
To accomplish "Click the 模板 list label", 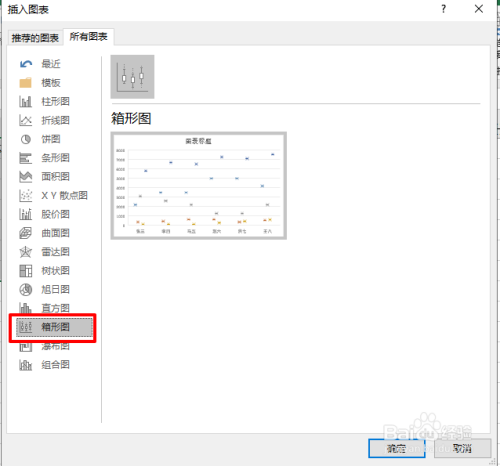I will (51, 83).
